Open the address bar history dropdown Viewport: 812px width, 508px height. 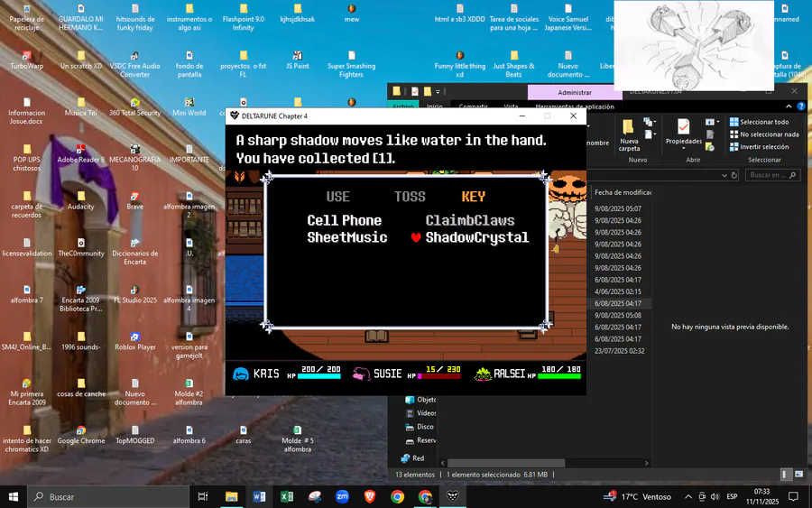tap(724, 175)
